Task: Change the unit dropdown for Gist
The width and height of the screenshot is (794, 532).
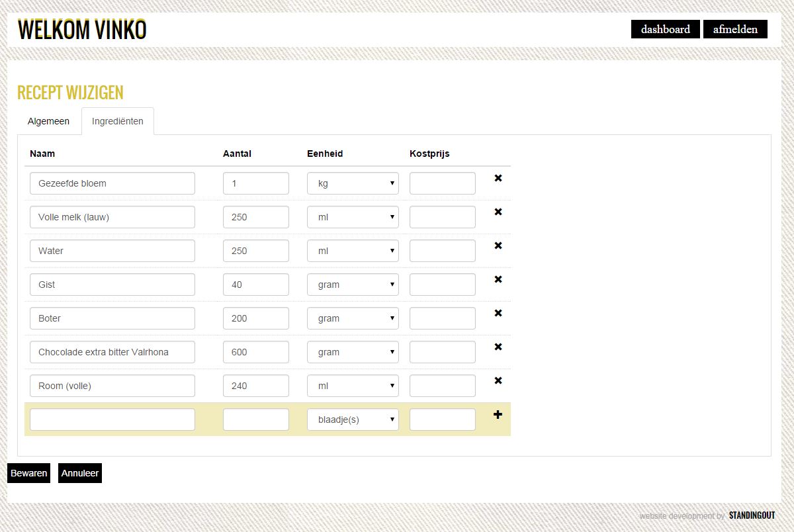Action: click(x=353, y=285)
